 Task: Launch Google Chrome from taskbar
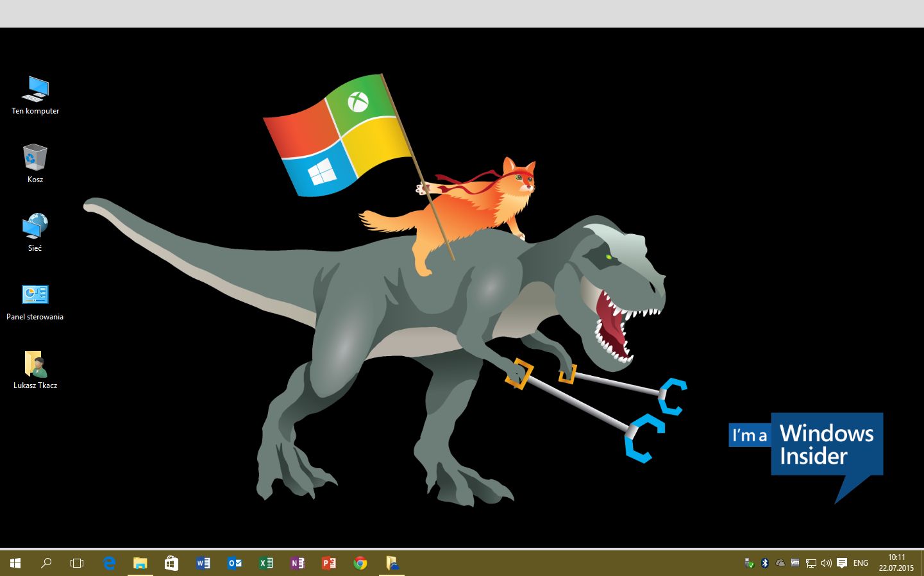pyautogui.click(x=360, y=563)
